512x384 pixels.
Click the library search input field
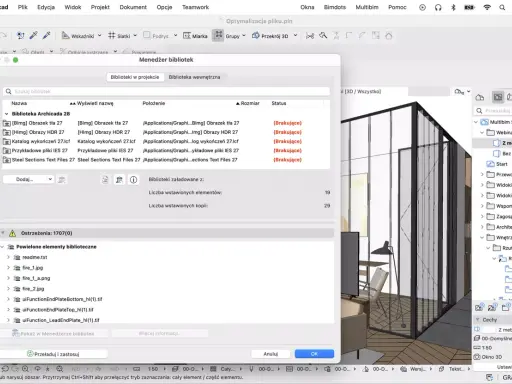166,91
